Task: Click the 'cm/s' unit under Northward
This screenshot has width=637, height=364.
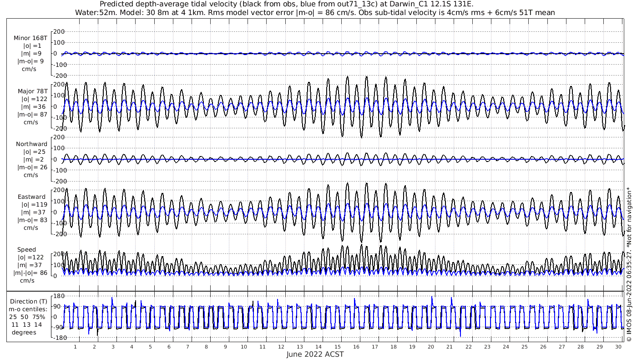Action: click(31, 175)
